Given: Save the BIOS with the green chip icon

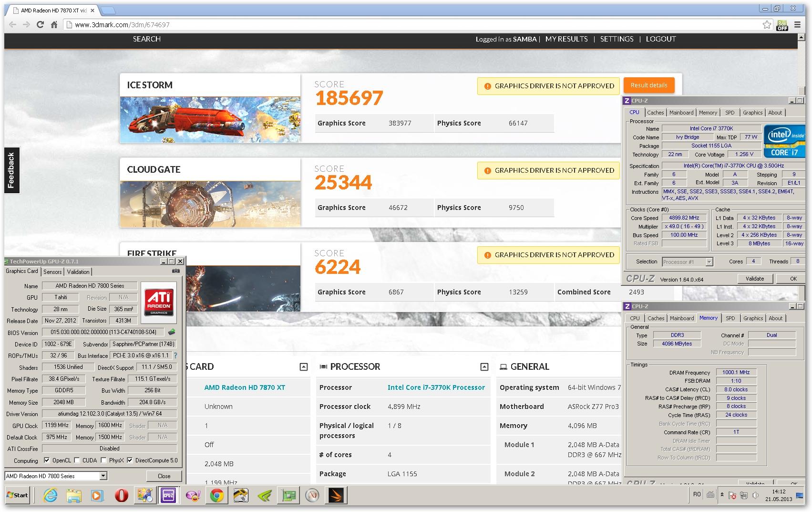Looking at the screenshot, I should click(172, 332).
